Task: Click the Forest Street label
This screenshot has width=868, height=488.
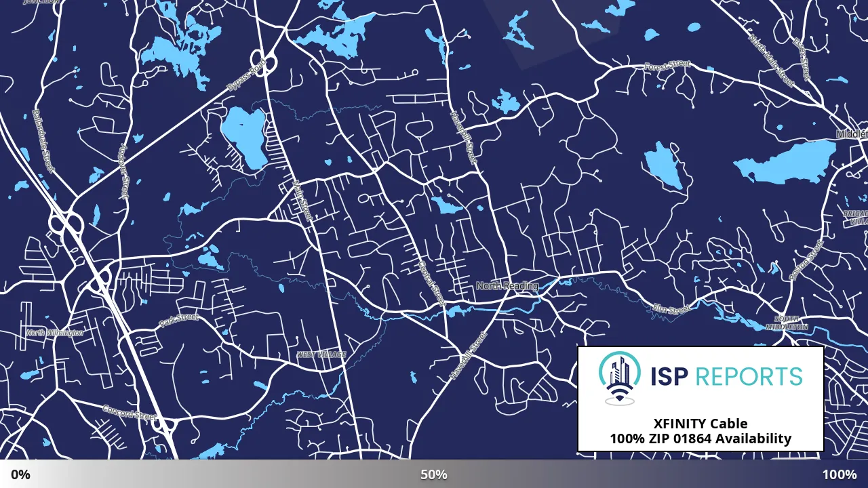Action: [667, 66]
